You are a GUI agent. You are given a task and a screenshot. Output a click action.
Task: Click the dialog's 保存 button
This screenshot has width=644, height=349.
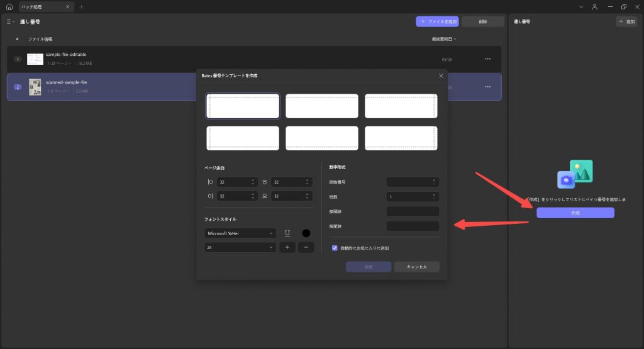pyautogui.click(x=369, y=267)
